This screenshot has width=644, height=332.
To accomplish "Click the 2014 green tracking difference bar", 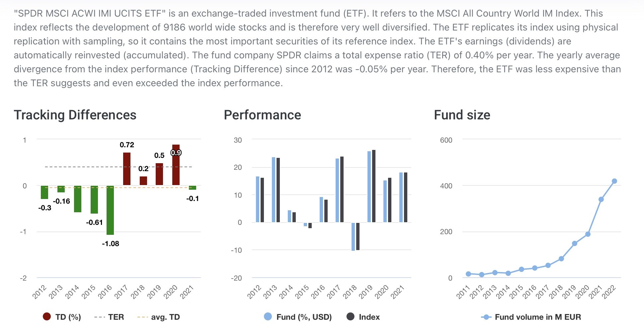I will coord(78,199).
